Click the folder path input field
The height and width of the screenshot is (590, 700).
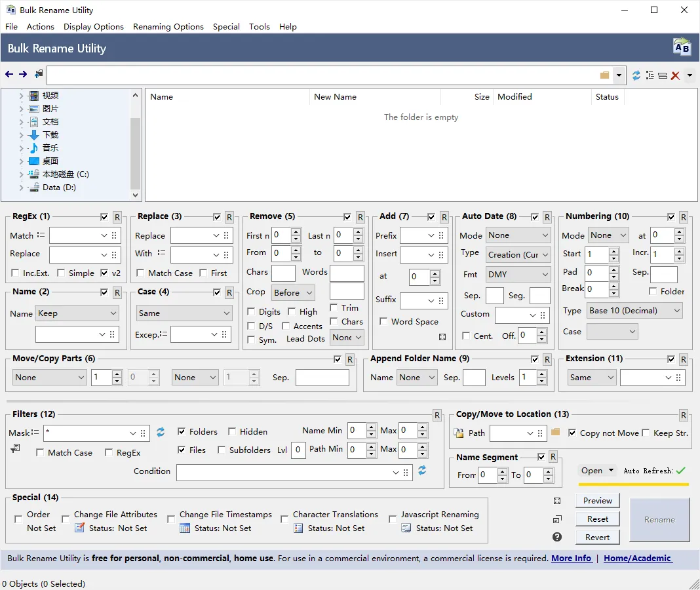point(321,75)
